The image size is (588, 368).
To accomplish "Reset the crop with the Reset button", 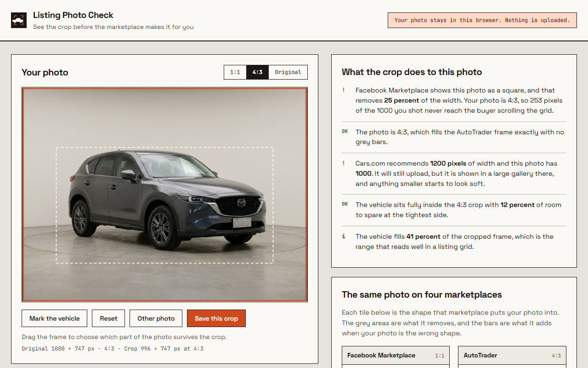I will pyautogui.click(x=108, y=318).
